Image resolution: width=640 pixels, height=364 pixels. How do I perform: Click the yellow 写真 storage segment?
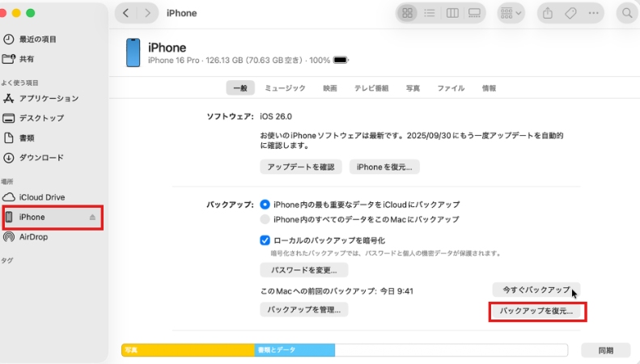coord(188,350)
